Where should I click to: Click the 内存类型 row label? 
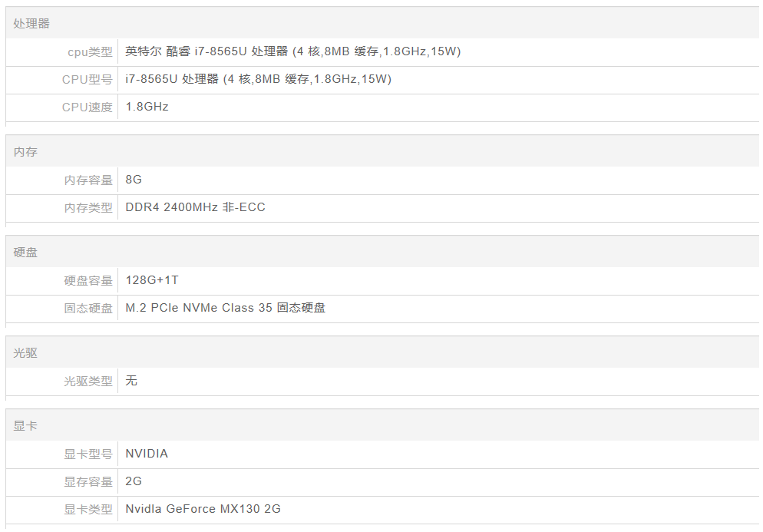point(88,208)
